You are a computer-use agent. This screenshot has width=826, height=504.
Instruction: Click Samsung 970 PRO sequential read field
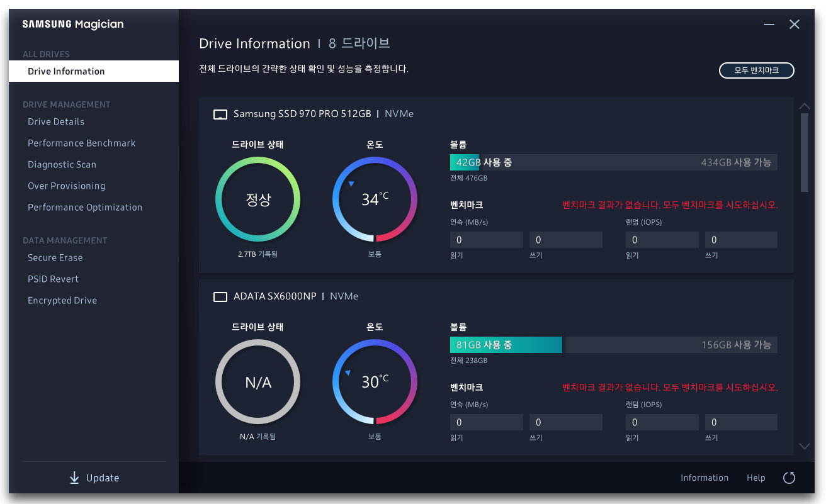click(487, 240)
